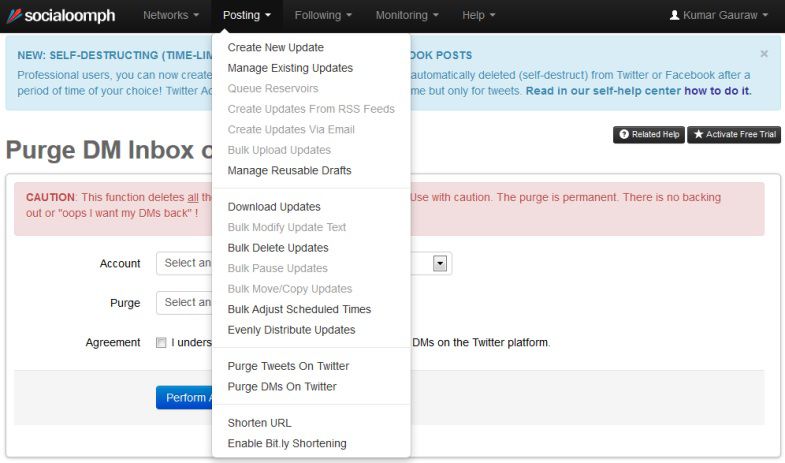This screenshot has height=463, width=785.
Task: Expand the Kumar Gauraw account menu
Action: tap(719, 16)
